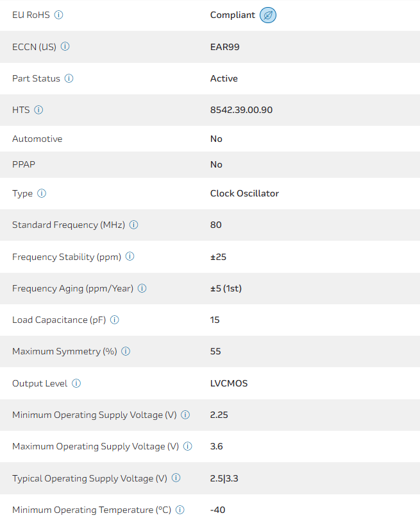The height and width of the screenshot is (520, 420).
Task: Show info for Load Capacitance (pF)
Action: click(115, 320)
